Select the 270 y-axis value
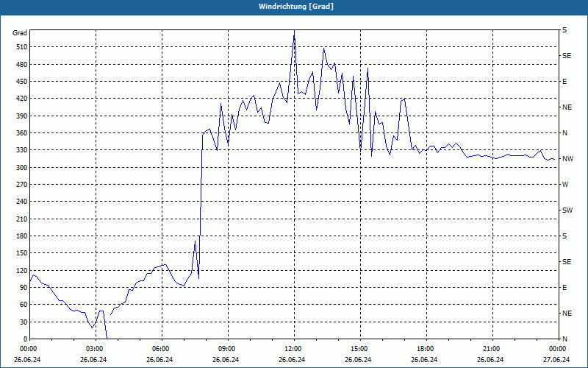This screenshot has height=368, width=588. click(22, 185)
